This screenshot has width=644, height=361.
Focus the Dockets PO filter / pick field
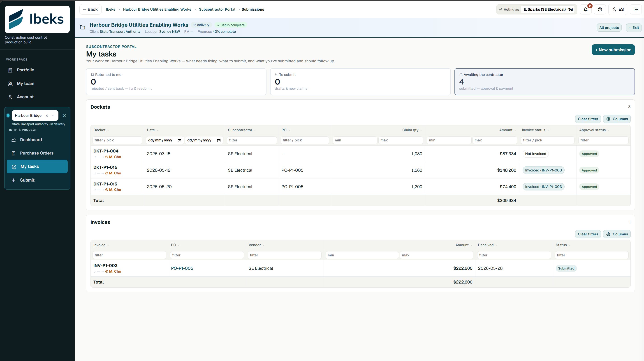(x=304, y=140)
